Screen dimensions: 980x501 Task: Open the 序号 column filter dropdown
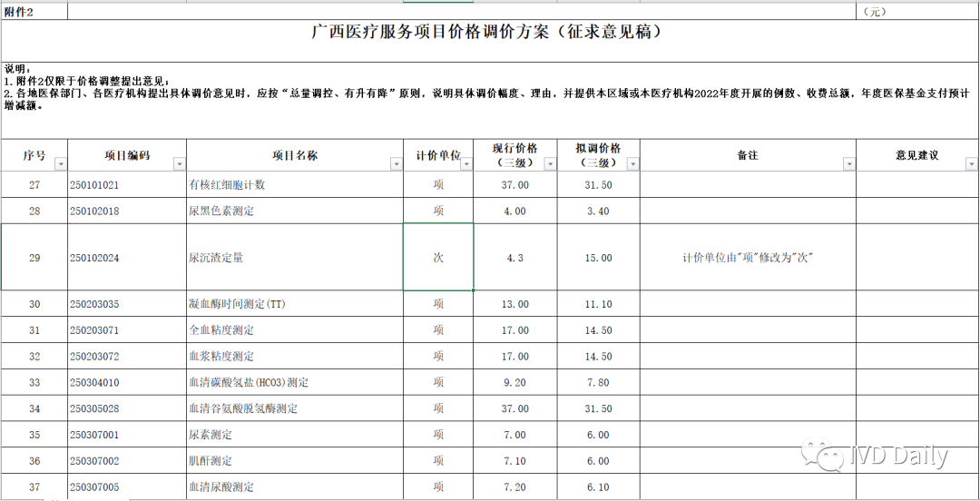pos(60,164)
